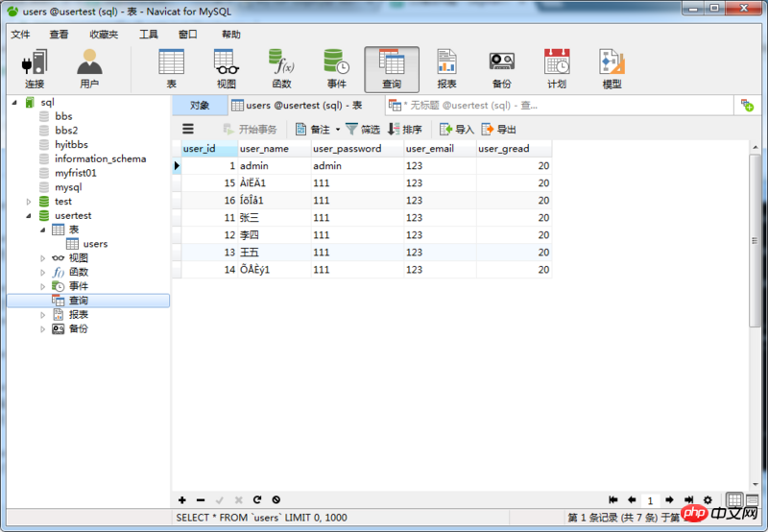
Task: Open the 函数 (Function) toolbar icon
Action: click(281, 67)
